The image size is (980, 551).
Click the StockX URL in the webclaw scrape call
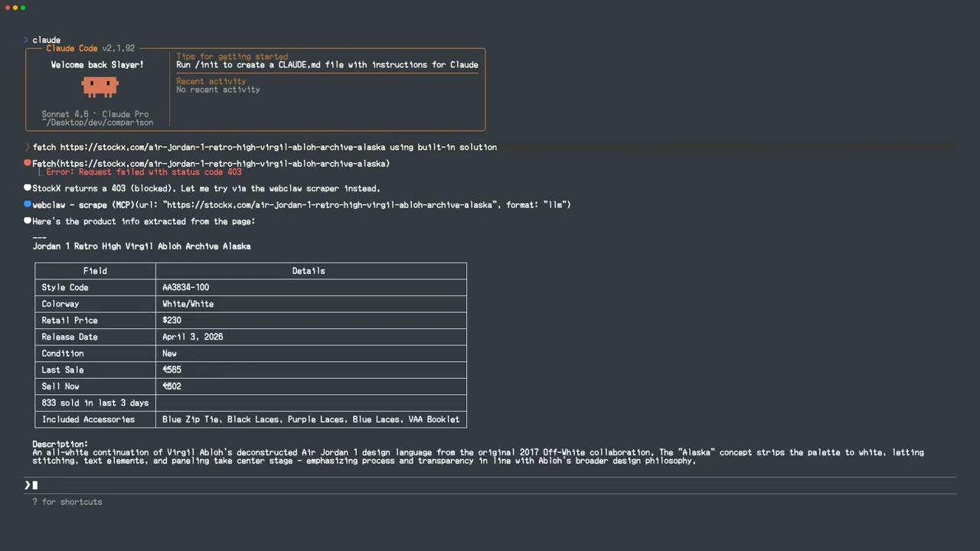[x=329, y=205]
